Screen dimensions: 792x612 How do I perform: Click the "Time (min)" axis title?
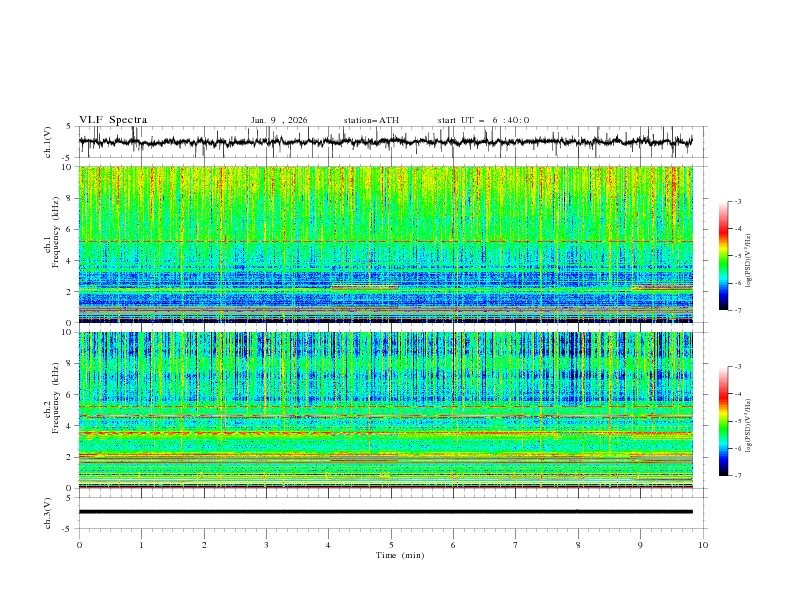pos(400,555)
